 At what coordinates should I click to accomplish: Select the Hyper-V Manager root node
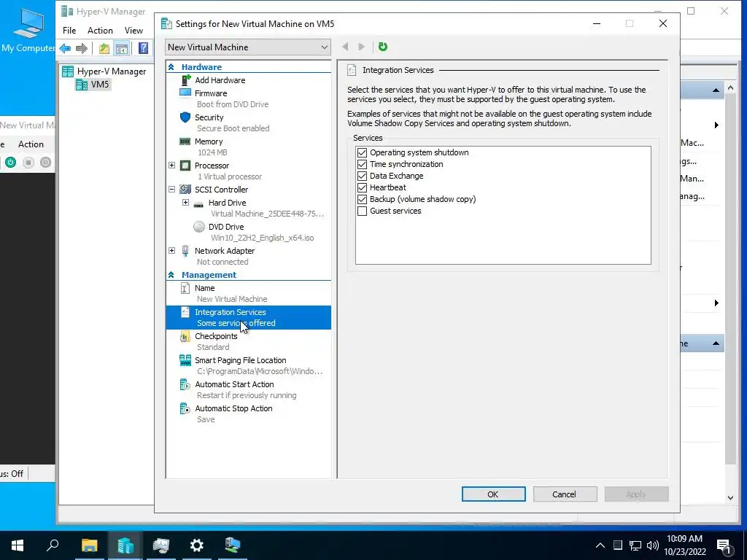click(x=104, y=71)
